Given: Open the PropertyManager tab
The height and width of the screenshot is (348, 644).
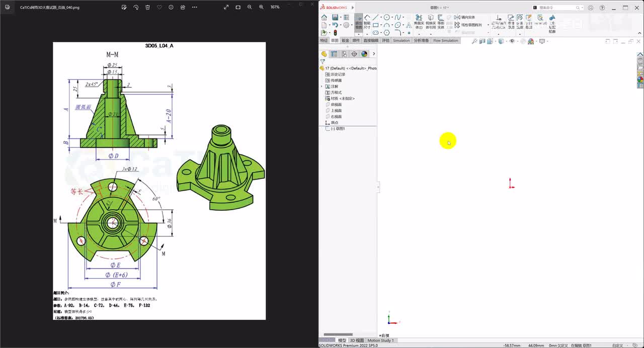Looking at the screenshot, I should coord(334,54).
